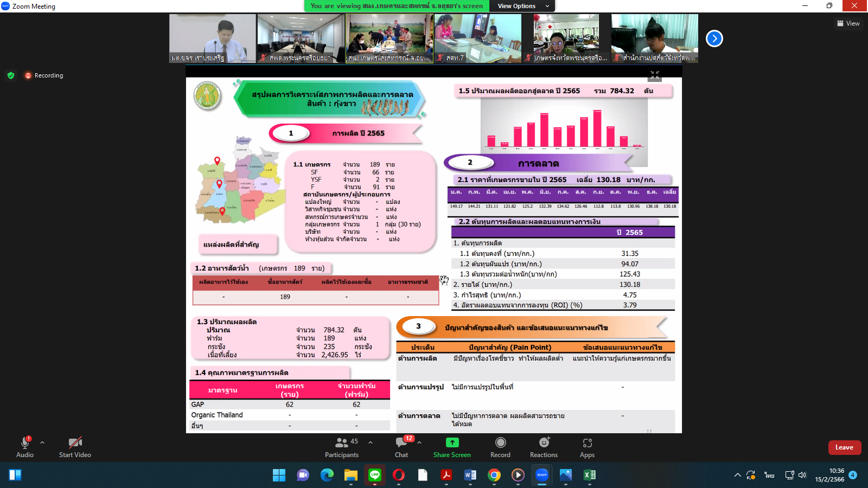Exit full screen shared content icon
The width and height of the screenshot is (868, 488).
655,75
